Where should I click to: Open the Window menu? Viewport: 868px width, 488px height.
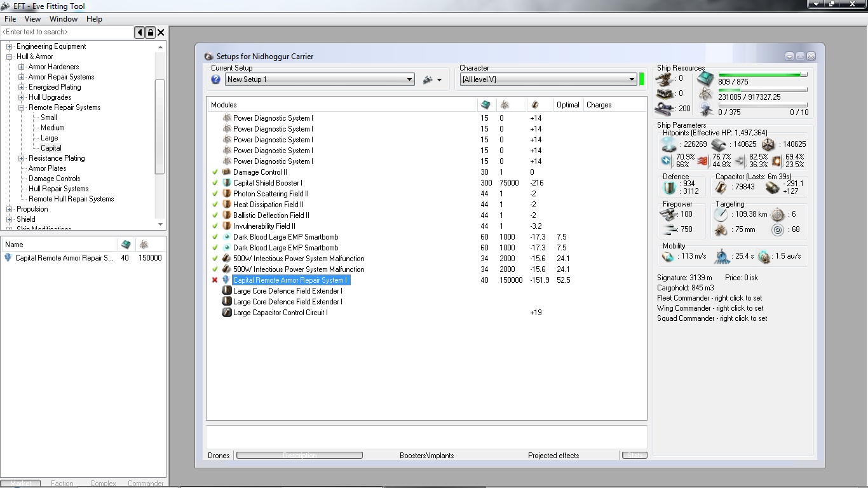click(64, 19)
